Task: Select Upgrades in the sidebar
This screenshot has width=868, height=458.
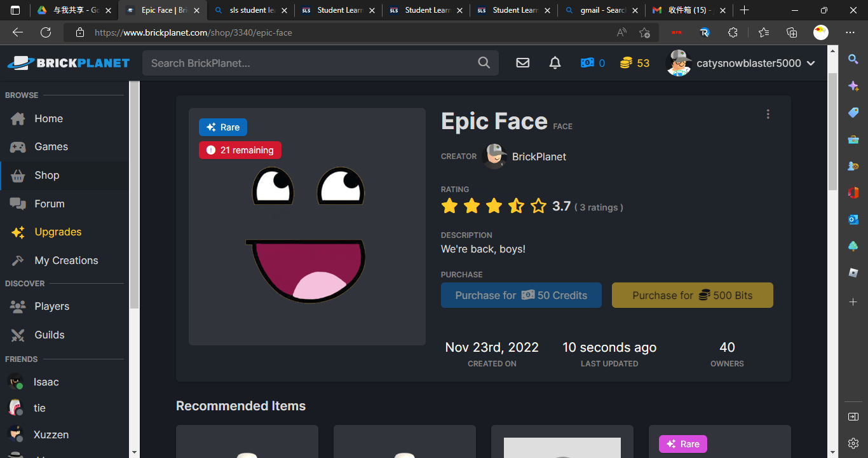Action: [x=58, y=232]
